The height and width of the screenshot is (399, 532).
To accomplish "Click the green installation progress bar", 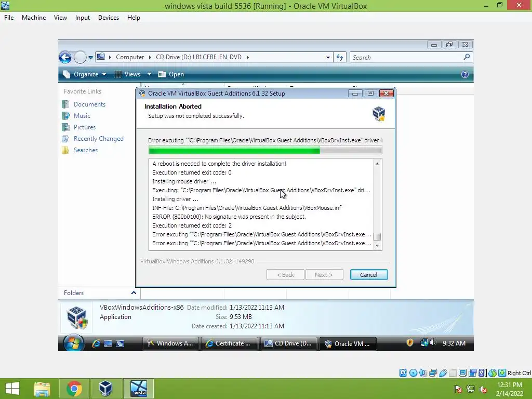I will [265, 150].
